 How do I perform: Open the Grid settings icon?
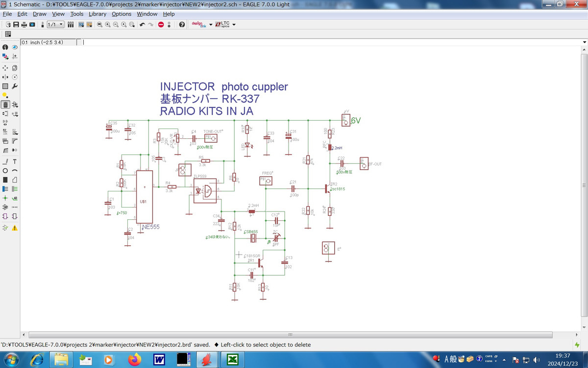coord(8,34)
